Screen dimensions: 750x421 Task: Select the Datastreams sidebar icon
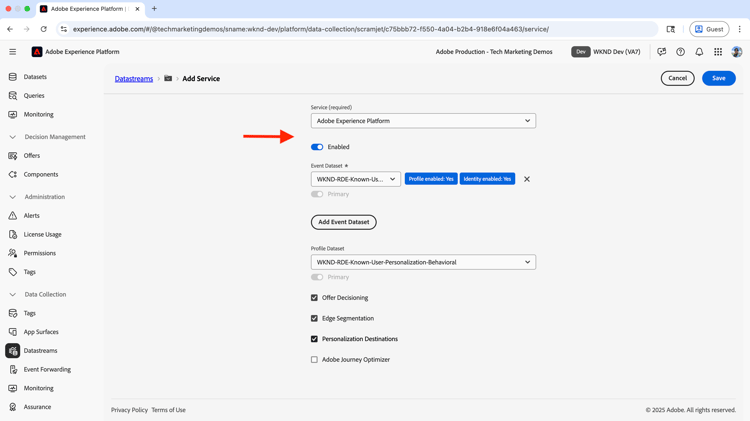pos(13,351)
